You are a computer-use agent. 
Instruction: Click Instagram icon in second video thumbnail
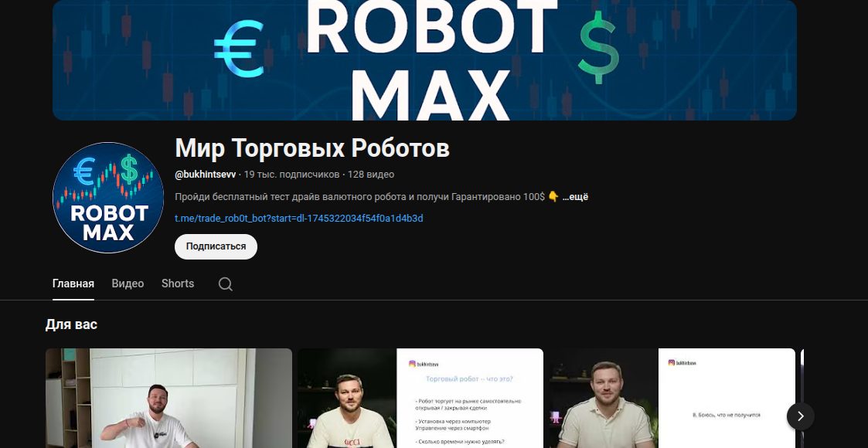click(x=412, y=363)
